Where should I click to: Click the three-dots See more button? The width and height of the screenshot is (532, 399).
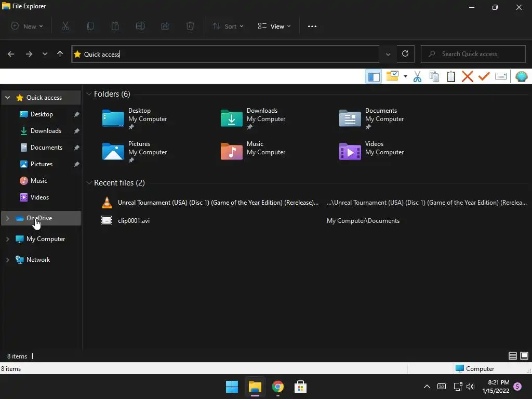(312, 26)
